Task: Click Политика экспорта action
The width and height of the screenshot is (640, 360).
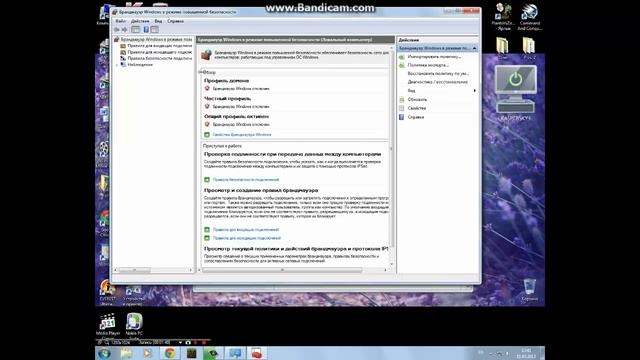Action: pos(428,65)
